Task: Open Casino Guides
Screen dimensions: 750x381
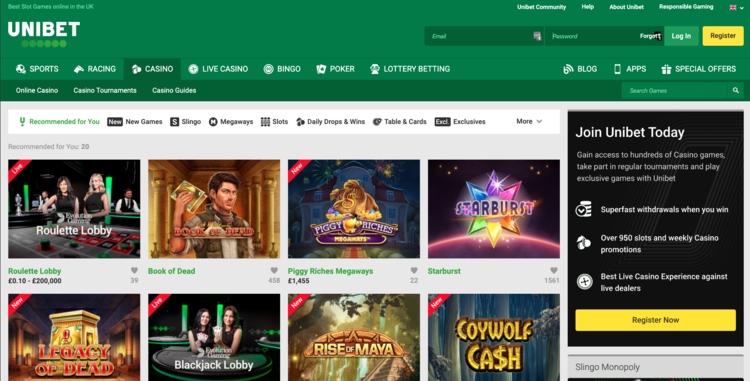Action: pyautogui.click(x=174, y=90)
